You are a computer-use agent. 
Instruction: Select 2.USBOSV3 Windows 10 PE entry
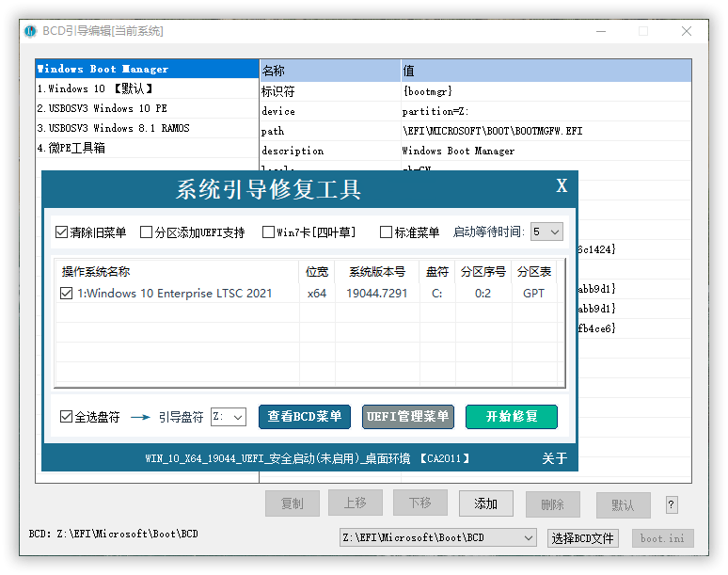click(147, 108)
